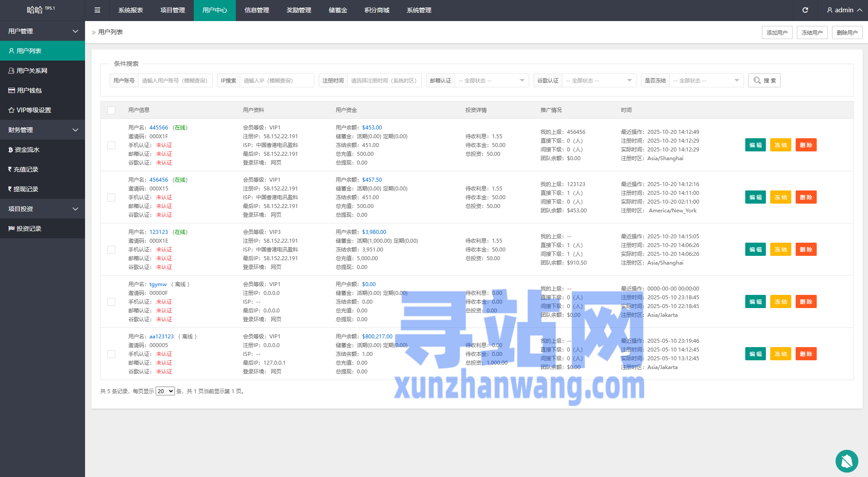The image size is (868, 477).
Task: Switch to 奖励管理 top menu tab
Action: (299, 10)
